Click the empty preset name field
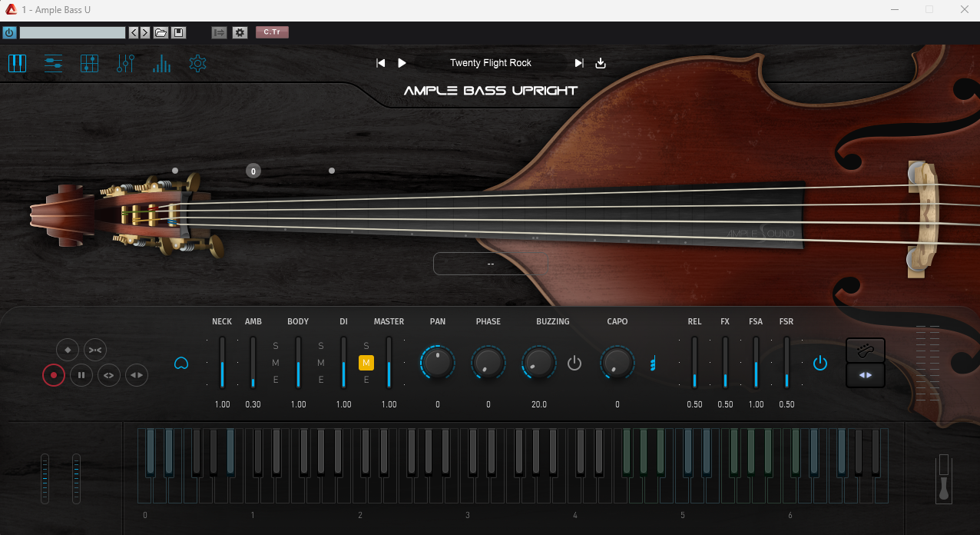The image size is (980, 535). (72, 32)
